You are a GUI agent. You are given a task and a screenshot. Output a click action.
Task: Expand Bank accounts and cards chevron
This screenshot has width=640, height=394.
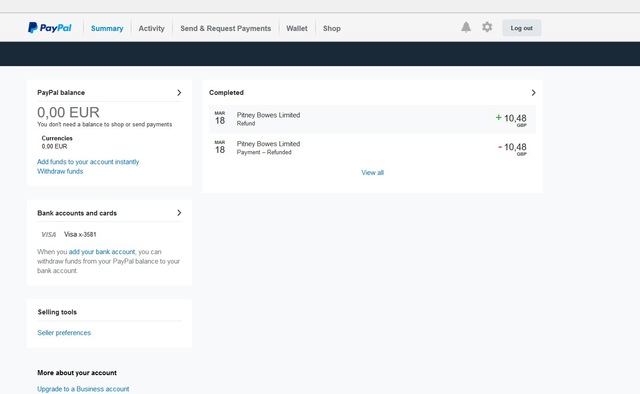point(179,213)
